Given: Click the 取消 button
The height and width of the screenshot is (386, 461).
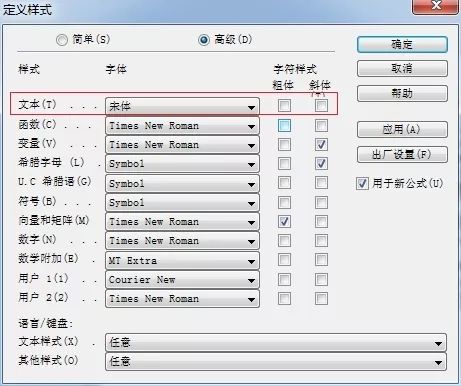Looking at the screenshot, I should (x=402, y=69).
